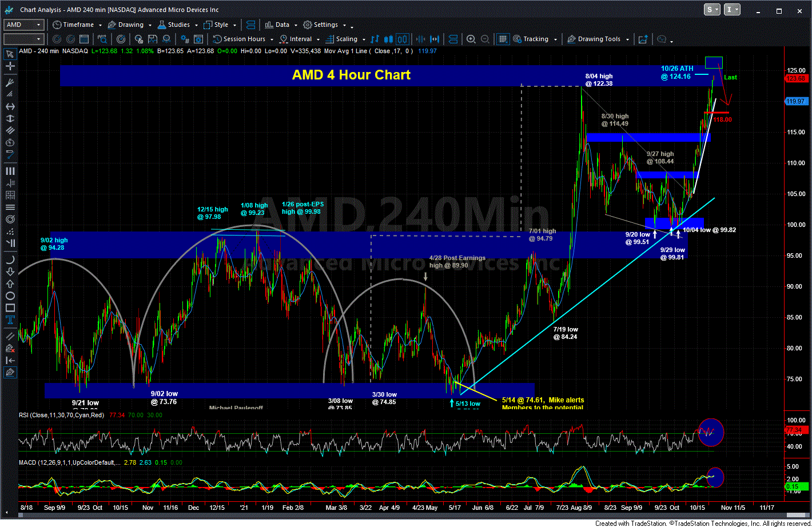Screen dimensions: 812x527
Task: Select the pointer arrow drawing tool
Action: point(10,54)
